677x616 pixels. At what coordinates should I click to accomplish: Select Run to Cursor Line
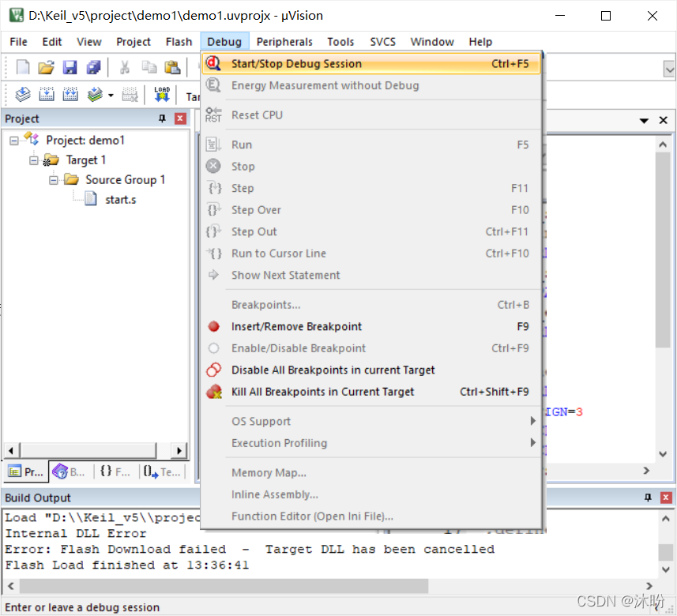[370, 254]
